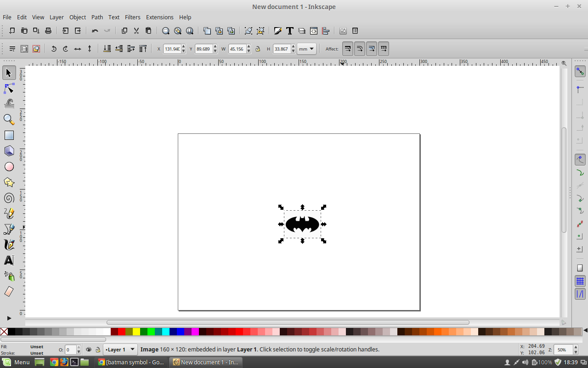Click the Undo icon

[95, 31]
